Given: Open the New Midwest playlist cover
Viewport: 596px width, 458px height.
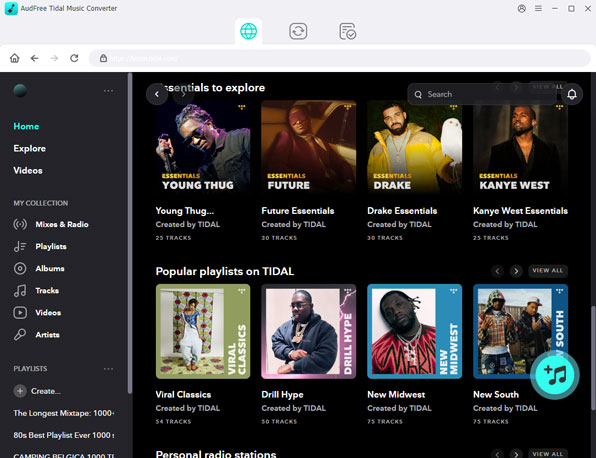Looking at the screenshot, I should click(x=415, y=331).
